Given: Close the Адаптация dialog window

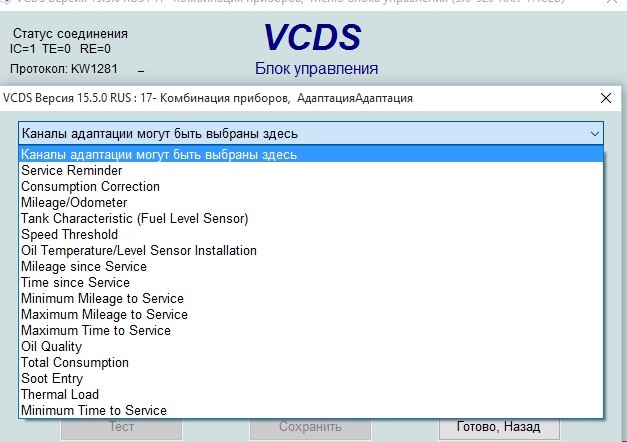Looking at the screenshot, I should [606, 98].
